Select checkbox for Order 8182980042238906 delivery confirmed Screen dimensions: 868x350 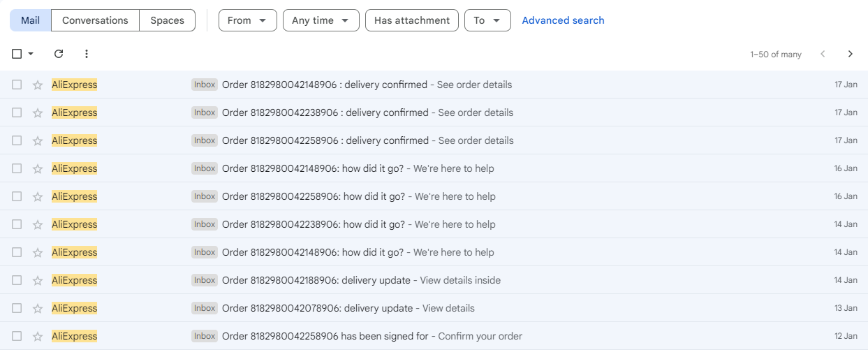(17, 112)
